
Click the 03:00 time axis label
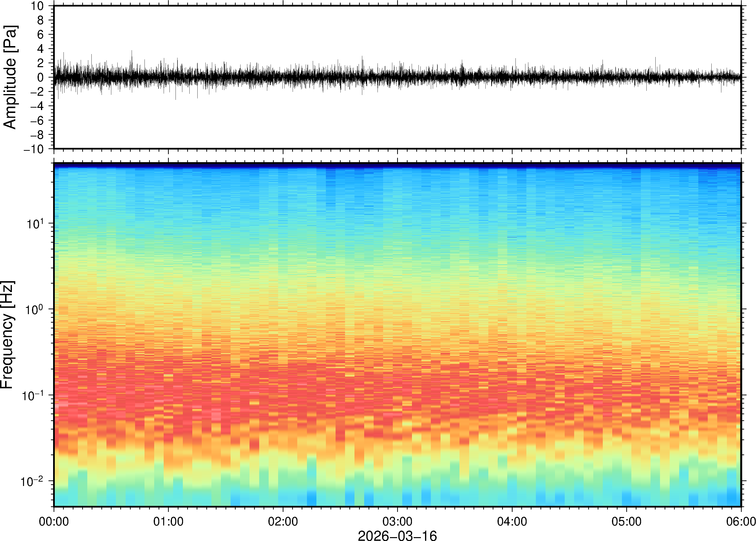click(397, 521)
